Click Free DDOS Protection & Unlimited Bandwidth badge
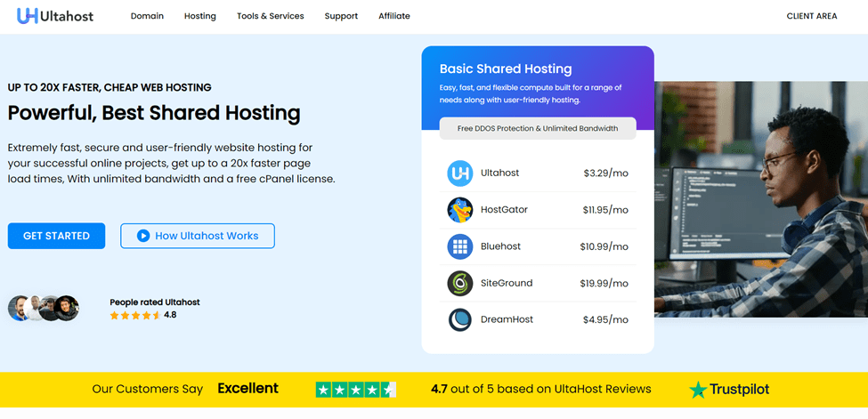 538,128
